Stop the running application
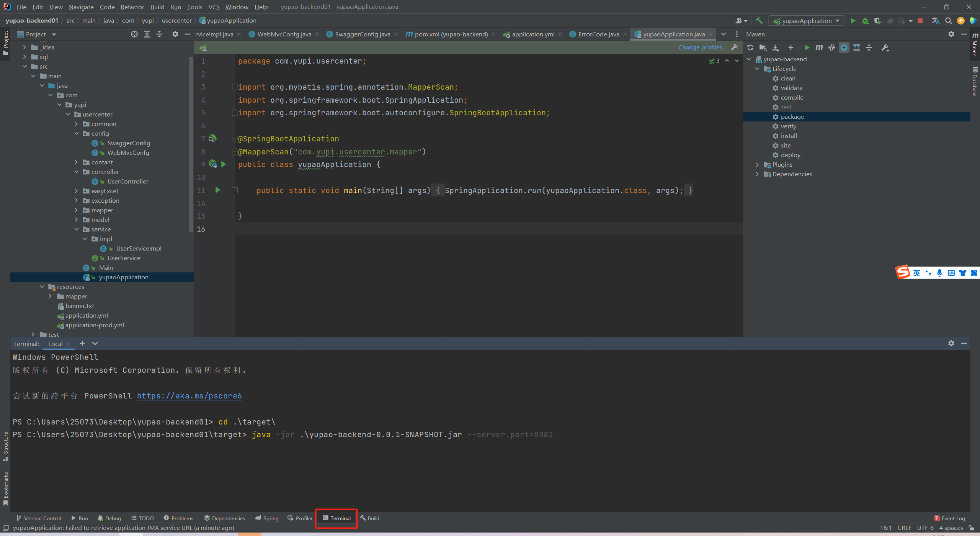The width and height of the screenshot is (980, 536). click(920, 21)
